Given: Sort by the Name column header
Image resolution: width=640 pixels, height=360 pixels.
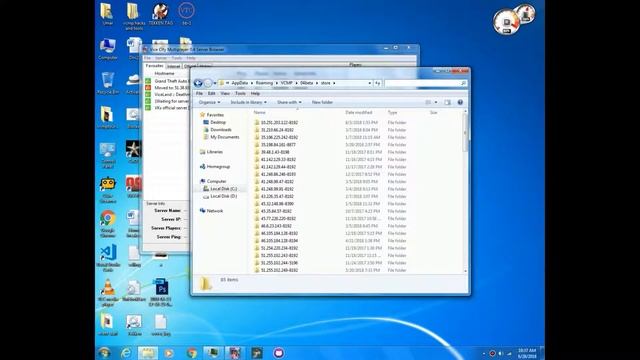Looking at the screenshot, I should 259,112.
